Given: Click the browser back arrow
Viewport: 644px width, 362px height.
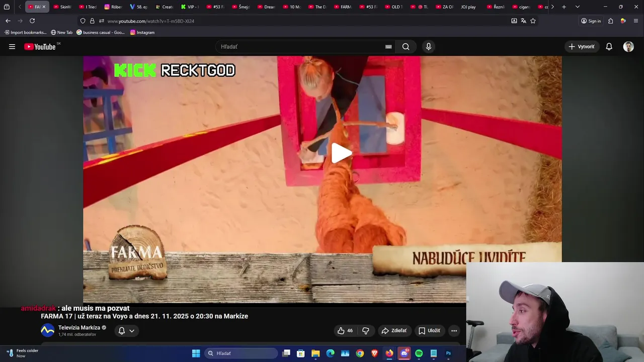Looking at the screenshot, I should [8, 21].
